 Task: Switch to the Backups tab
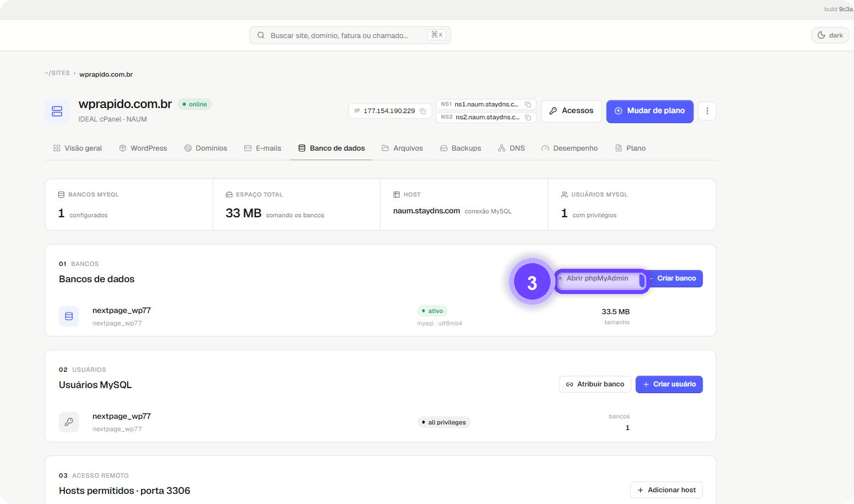(x=460, y=148)
